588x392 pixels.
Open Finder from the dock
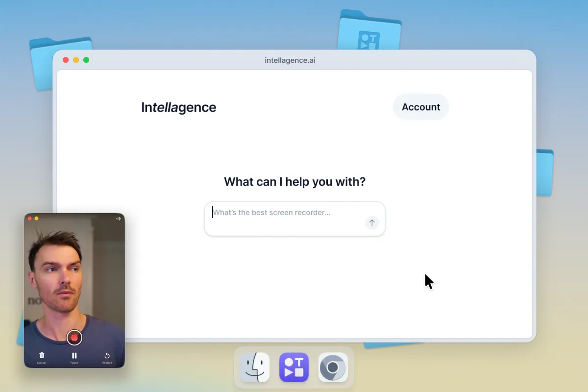pos(255,367)
